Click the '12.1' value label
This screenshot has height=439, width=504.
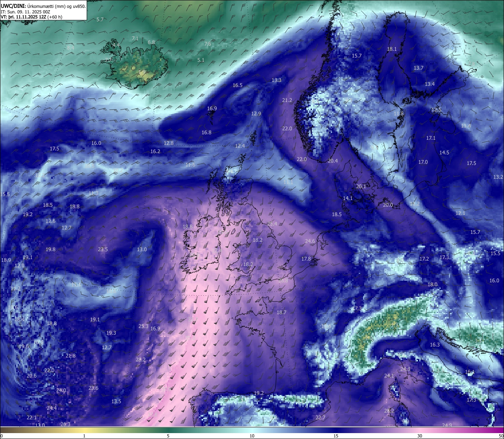460,213
